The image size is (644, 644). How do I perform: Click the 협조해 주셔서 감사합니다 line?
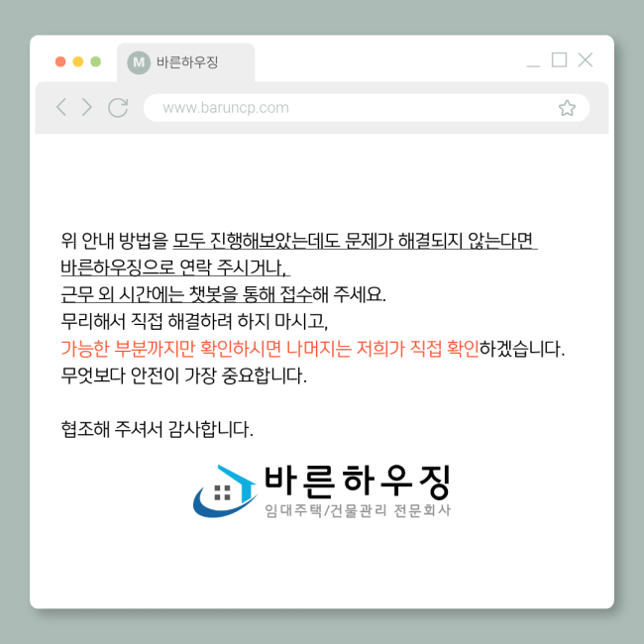[x=157, y=429]
